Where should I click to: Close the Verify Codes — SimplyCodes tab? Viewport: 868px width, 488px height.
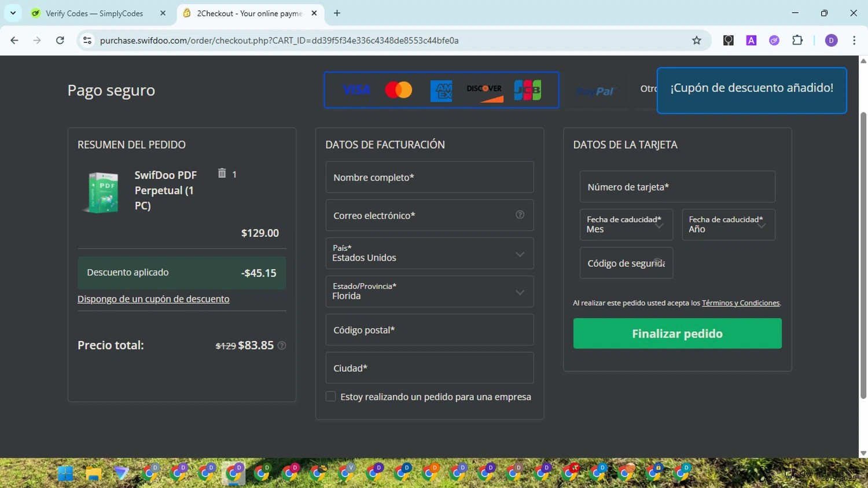point(163,13)
